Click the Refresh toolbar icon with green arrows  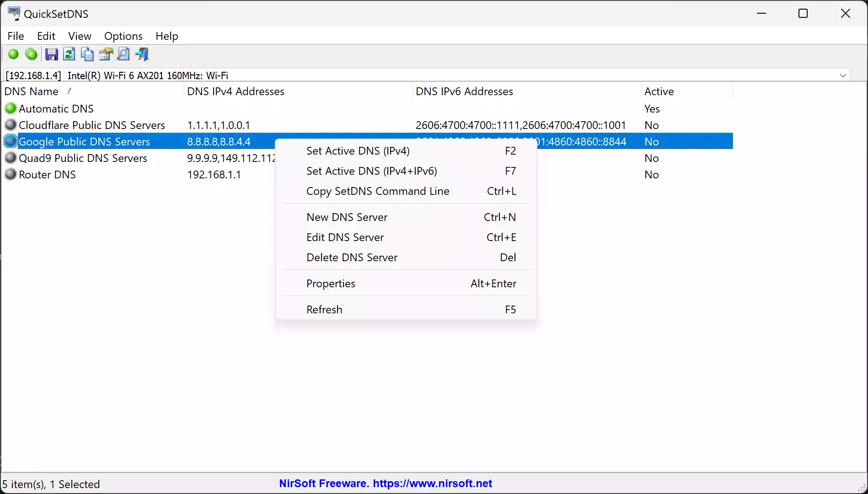tap(69, 54)
